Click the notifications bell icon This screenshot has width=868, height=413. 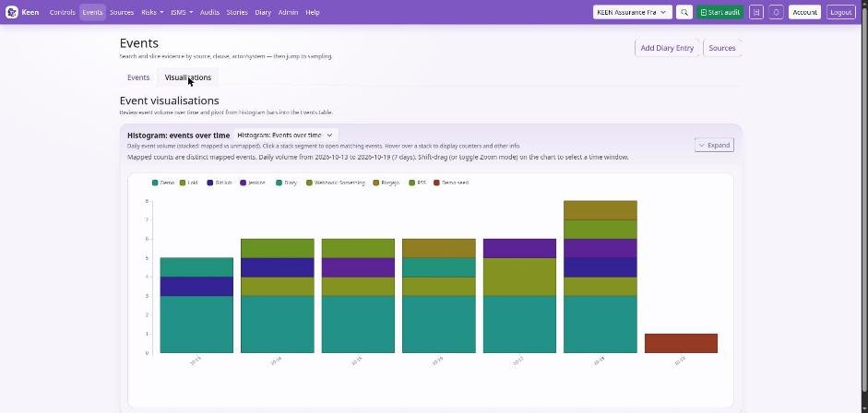(776, 12)
